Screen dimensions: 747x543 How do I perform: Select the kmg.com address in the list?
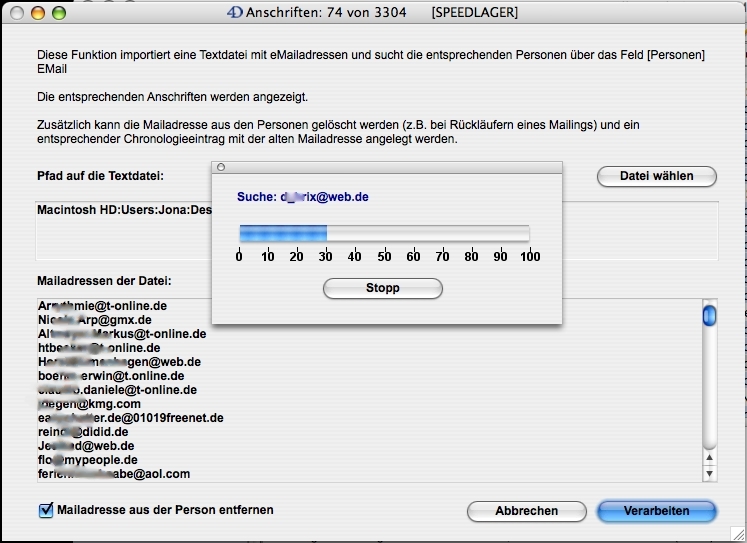click(x=90, y=404)
